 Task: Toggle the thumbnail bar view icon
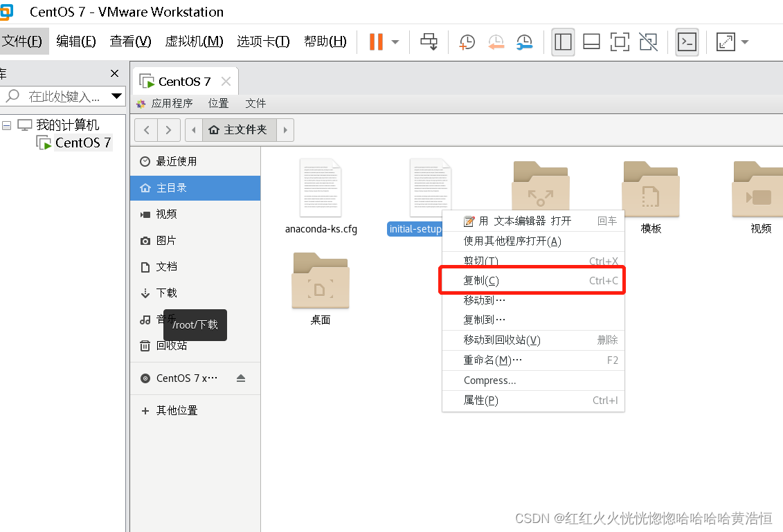coord(591,42)
